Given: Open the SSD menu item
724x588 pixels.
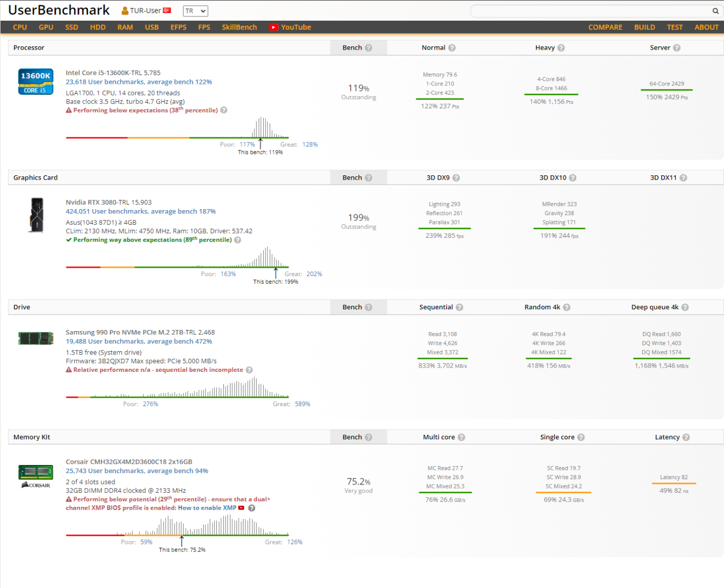Looking at the screenshot, I should (x=72, y=27).
